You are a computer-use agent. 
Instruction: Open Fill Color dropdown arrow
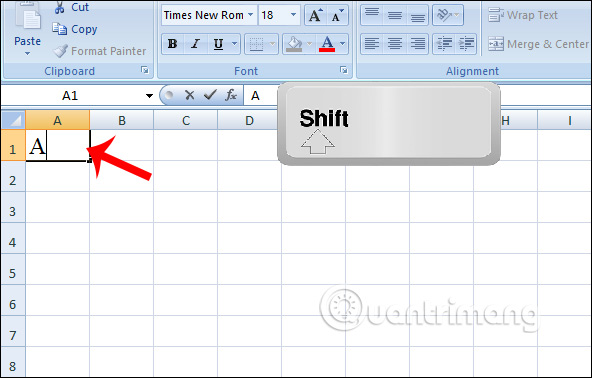[310, 44]
